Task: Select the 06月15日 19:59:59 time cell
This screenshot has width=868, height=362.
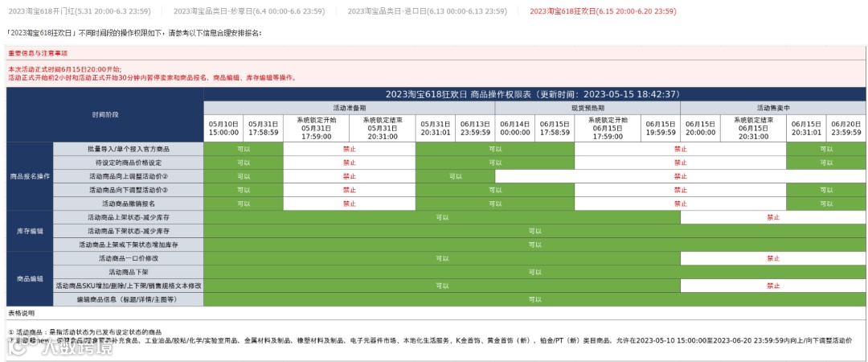Action: click(x=661, y=128)
